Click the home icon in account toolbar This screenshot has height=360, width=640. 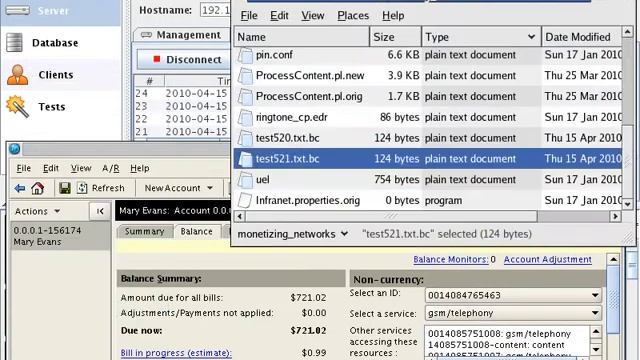point(38,188)
